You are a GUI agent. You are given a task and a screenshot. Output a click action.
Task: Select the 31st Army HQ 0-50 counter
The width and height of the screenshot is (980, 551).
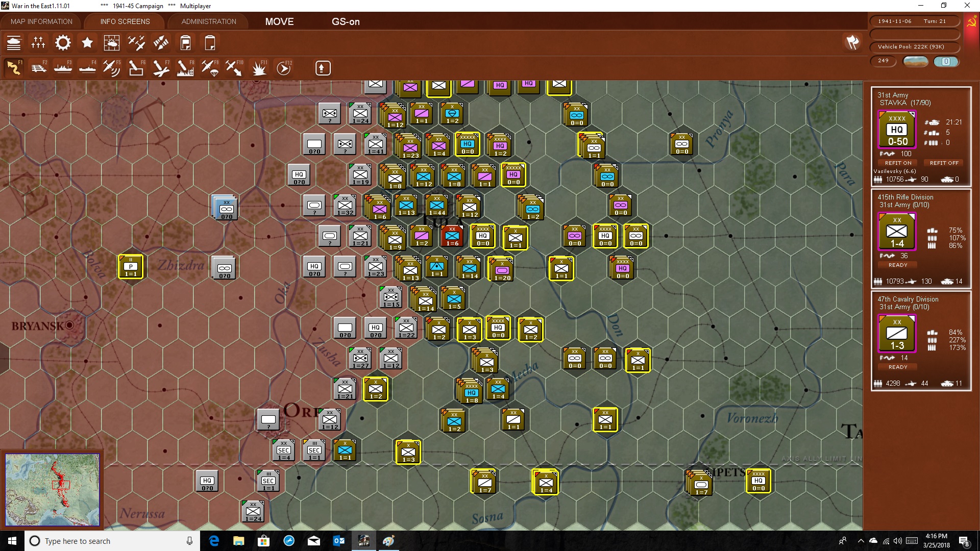(897, 130)
